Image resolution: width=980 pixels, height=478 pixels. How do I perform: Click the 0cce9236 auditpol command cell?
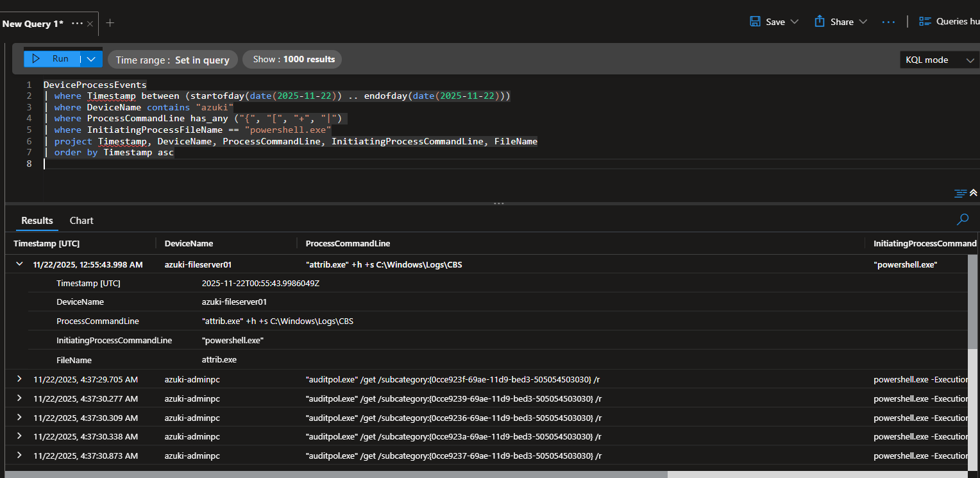453,418
